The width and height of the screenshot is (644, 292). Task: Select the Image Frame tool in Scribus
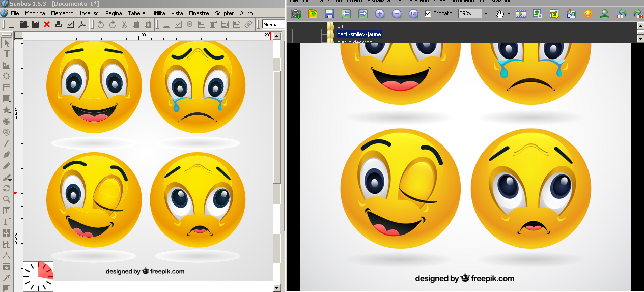tap(7, 65)
